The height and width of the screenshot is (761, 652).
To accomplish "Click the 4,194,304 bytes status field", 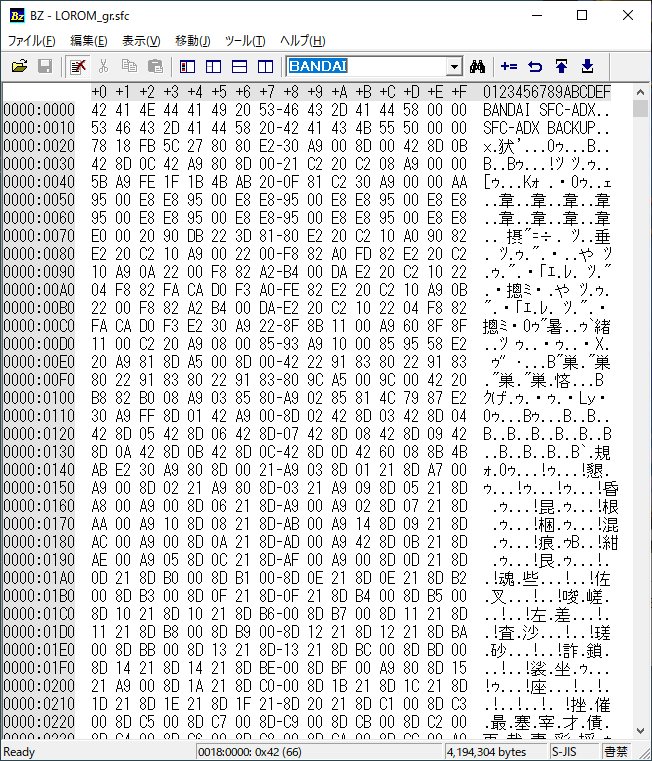I will (x=496, y=752).
